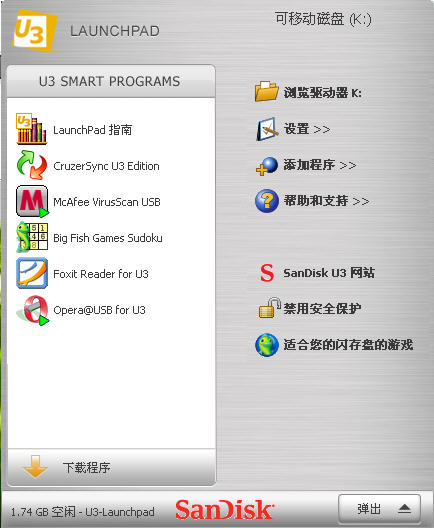This screenshot has height=528, width=434.
Task: Click the 添加程序 globe plus icon
Action: tap(267, 166)
